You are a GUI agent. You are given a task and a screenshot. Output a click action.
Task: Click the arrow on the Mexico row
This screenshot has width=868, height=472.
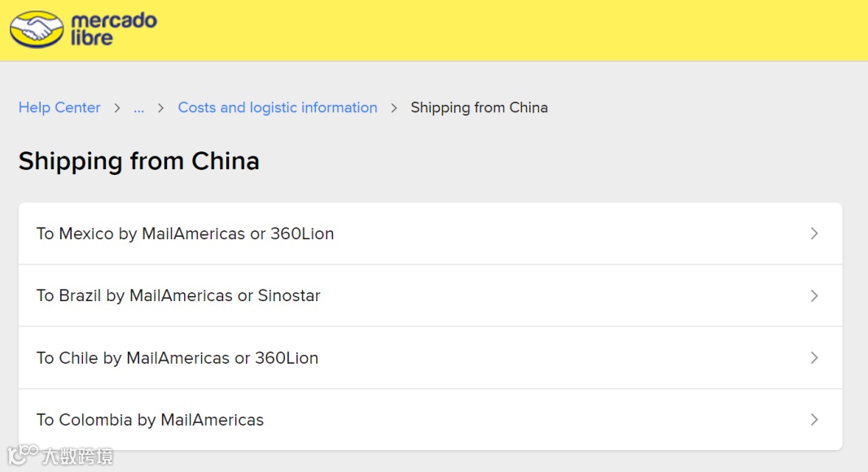[x=813, y=234]
